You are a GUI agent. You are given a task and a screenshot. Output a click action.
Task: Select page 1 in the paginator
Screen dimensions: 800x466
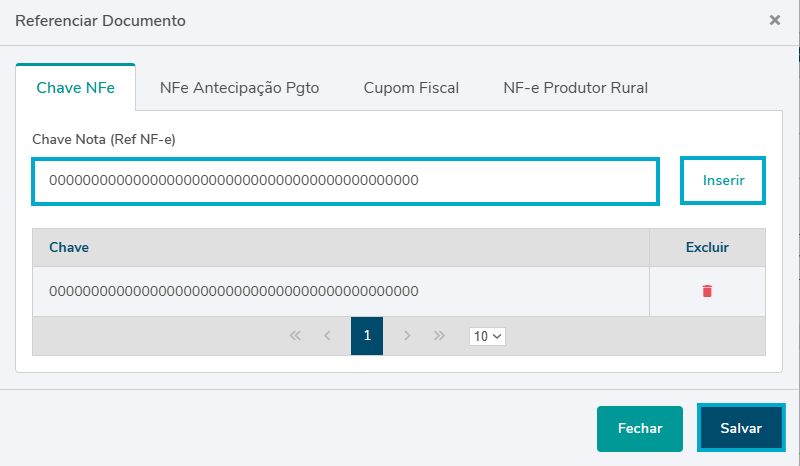coord(367,336)
